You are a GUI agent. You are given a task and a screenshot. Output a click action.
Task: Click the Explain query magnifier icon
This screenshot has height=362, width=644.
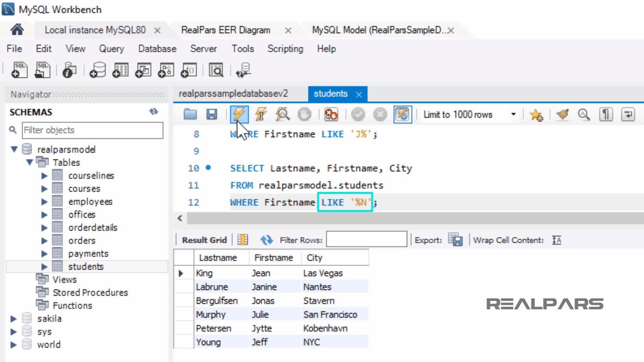[282, 115]
